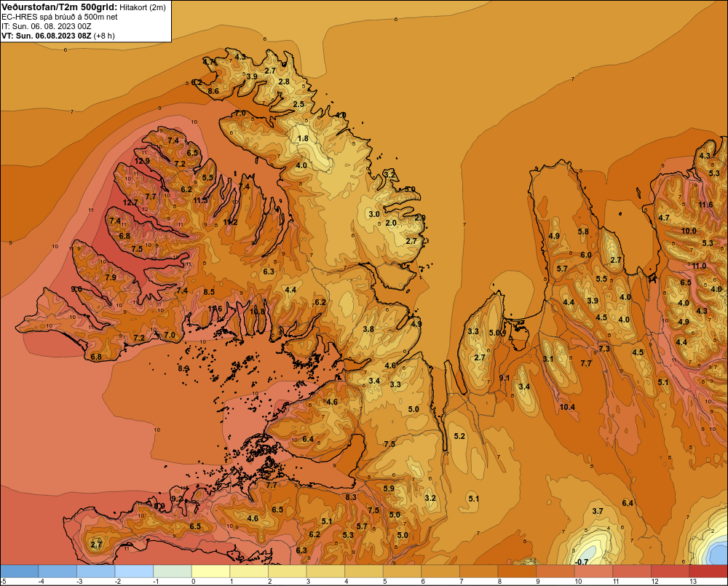Click the -0.7 temperature value
728x586 pixels.
click(581, 562)
